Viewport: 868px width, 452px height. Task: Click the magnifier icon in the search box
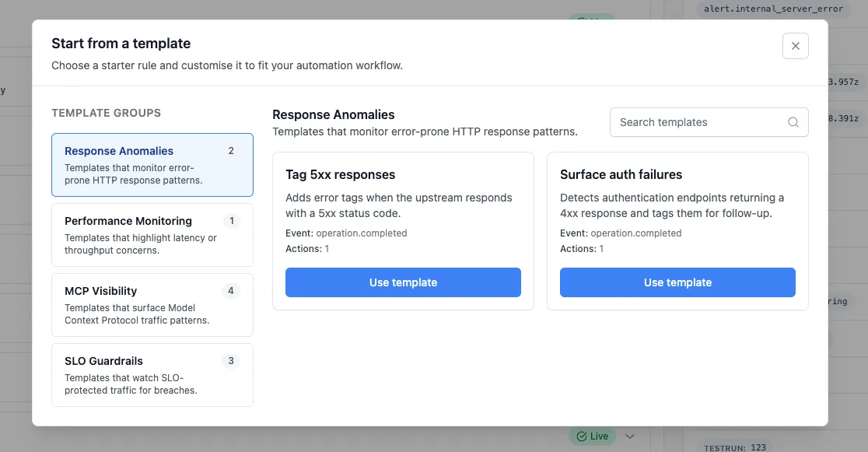(793, 122)
